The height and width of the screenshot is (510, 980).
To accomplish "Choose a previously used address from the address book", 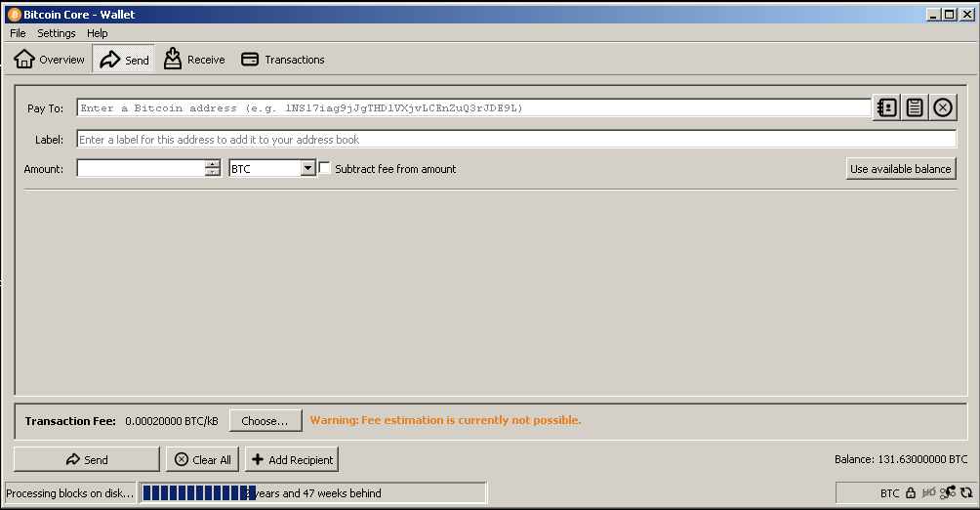I will pos(887,107).
